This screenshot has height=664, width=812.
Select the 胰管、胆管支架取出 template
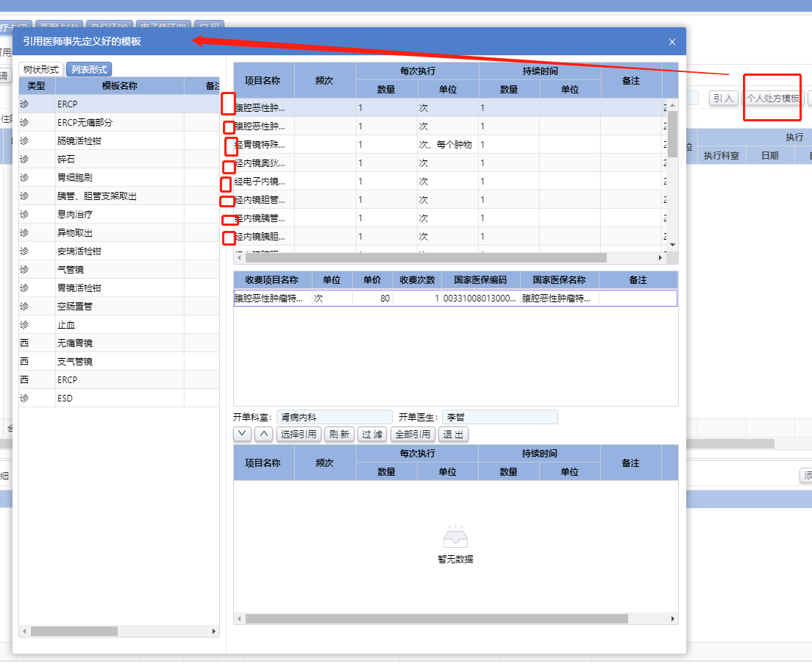(119, 196)
